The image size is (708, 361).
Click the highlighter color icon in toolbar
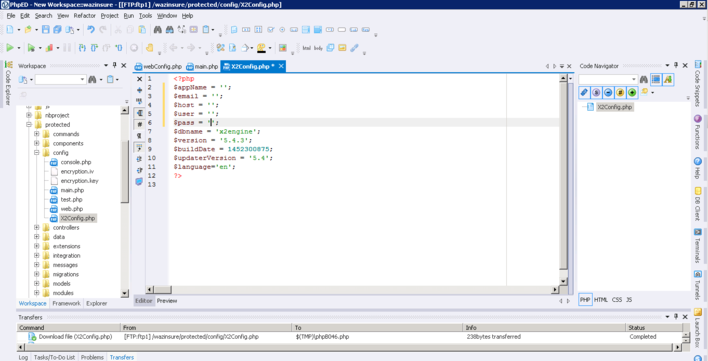(x=261, y=47)
